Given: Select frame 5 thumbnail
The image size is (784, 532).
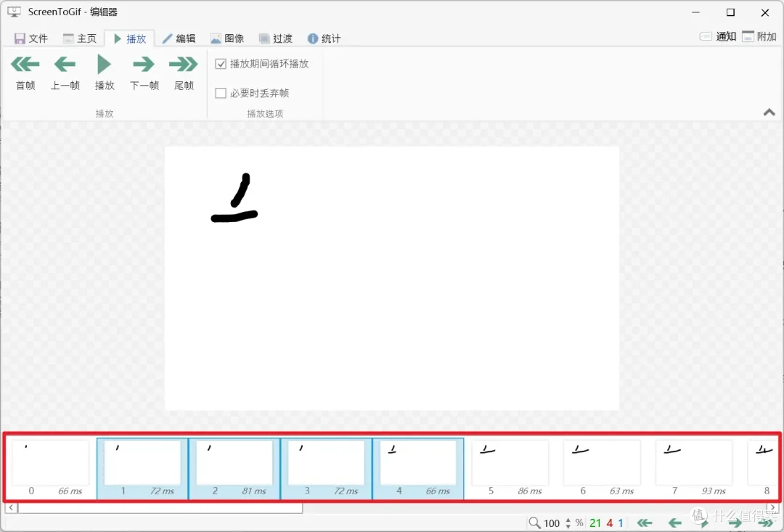Looking at the screenshot, I should coord(510,469).
